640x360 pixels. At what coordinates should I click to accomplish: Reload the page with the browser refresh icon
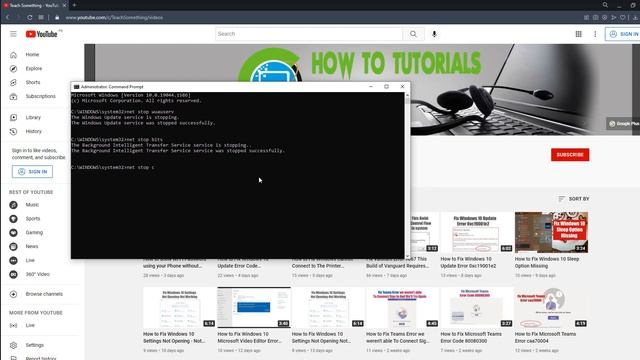point(30,18)
